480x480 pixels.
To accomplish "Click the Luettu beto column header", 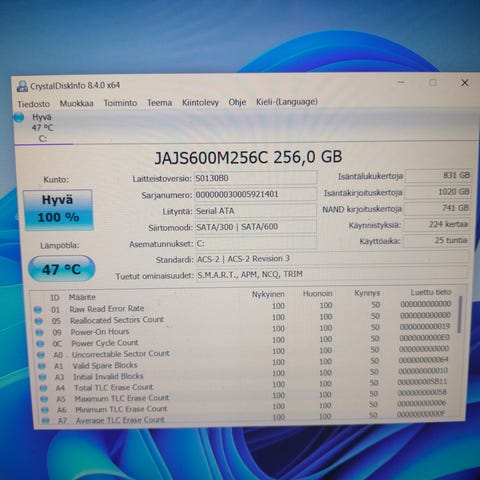I will (x=431, y=292).
